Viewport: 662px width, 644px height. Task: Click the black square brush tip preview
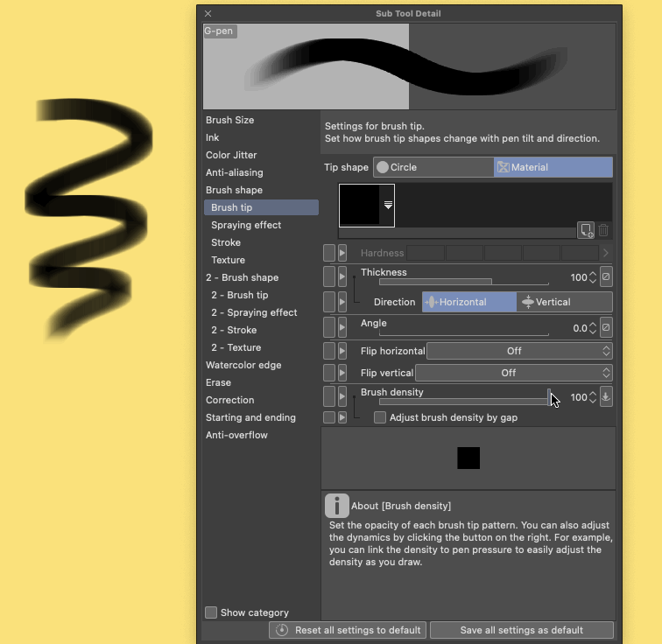468,458
